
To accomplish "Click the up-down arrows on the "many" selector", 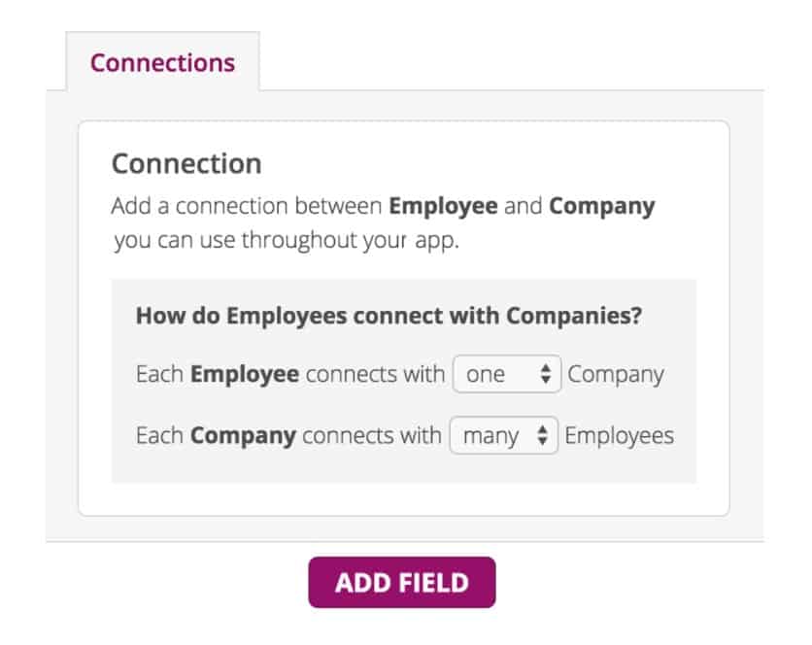I will (x=542, y=436).
